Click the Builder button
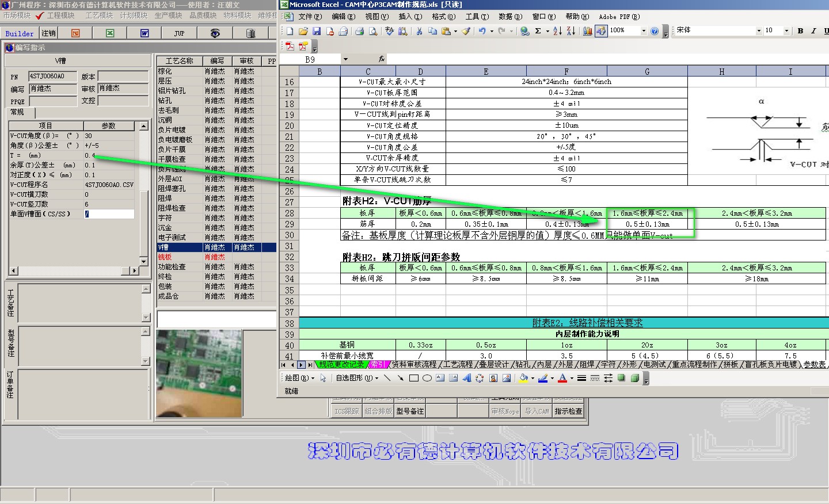 pos(20,33)
